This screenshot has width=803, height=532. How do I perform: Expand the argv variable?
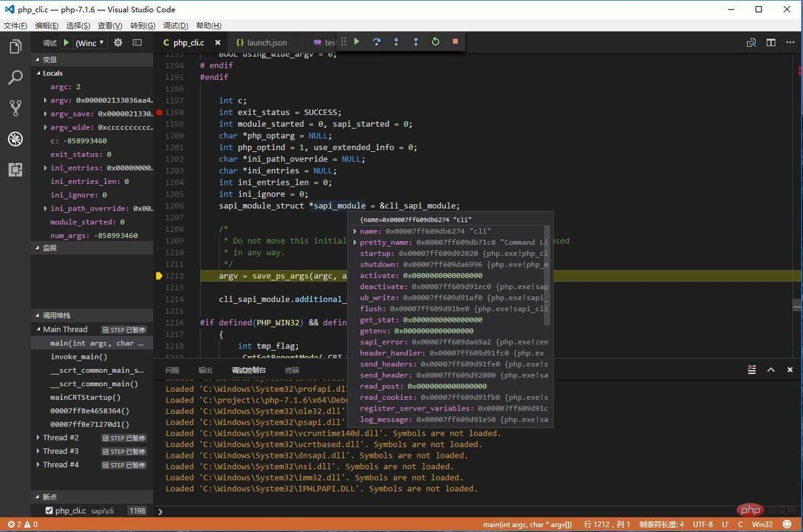click(x=45, y=100)
